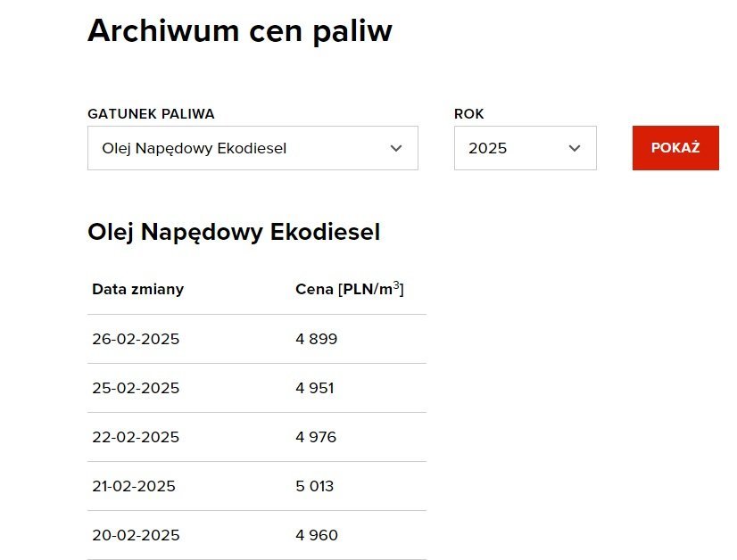The width and height of the screenshot is (737, 560).
Task: Open the fuel type dropdown
Action: (x=252, y=148)
